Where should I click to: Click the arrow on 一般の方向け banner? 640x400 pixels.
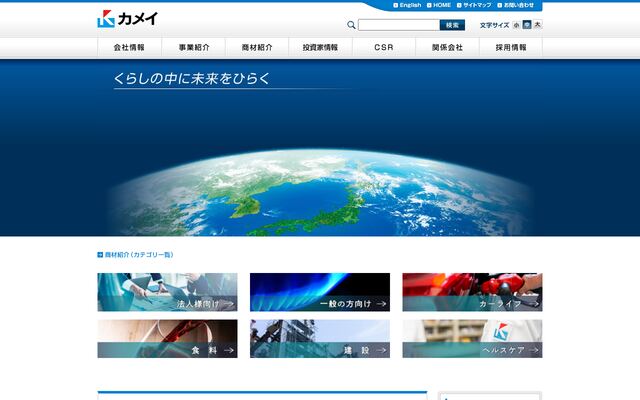(x=381, y=304)
